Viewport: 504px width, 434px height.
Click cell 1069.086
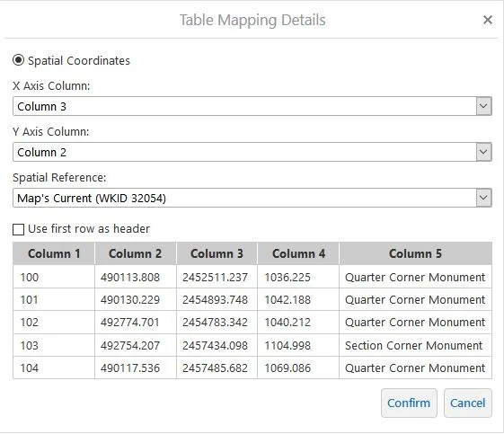pos(298,368)
